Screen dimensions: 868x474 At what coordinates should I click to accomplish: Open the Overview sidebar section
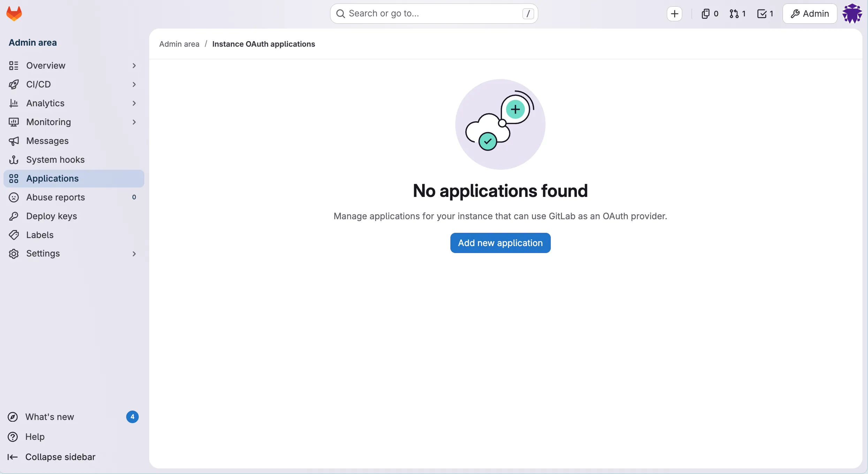pyautogui.click(x=46, y=66)
